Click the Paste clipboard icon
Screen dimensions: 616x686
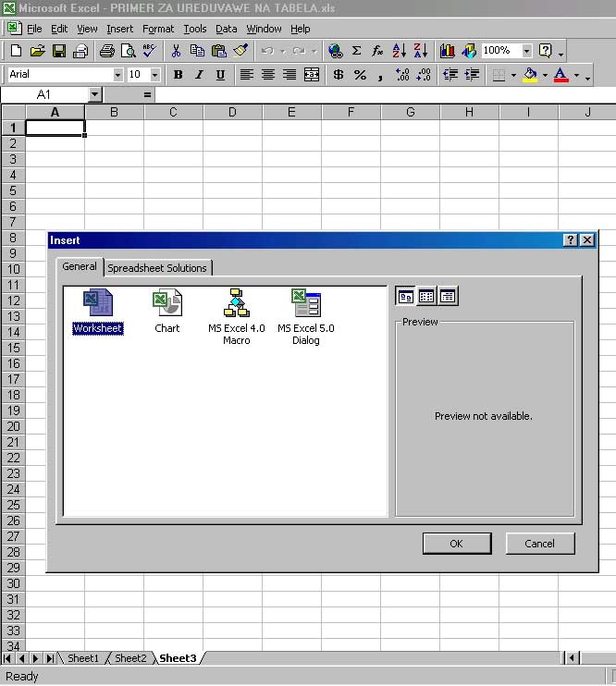219,51
